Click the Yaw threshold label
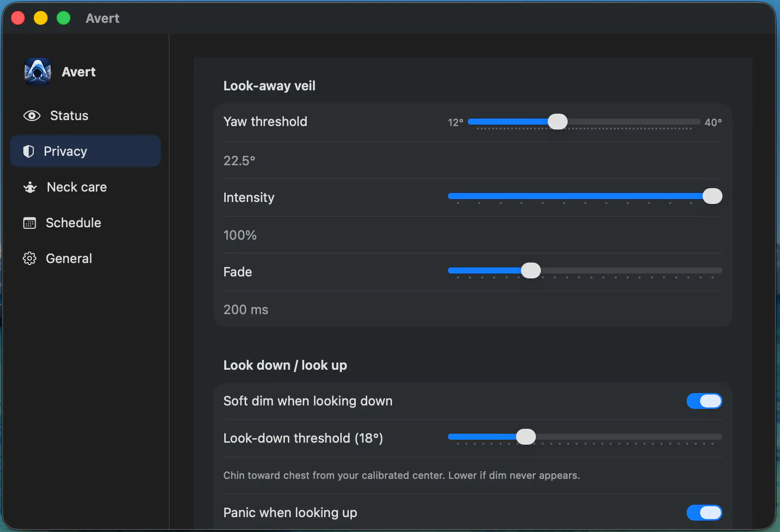The width and height of the screenshot is (780, 532). click(265, 122)
